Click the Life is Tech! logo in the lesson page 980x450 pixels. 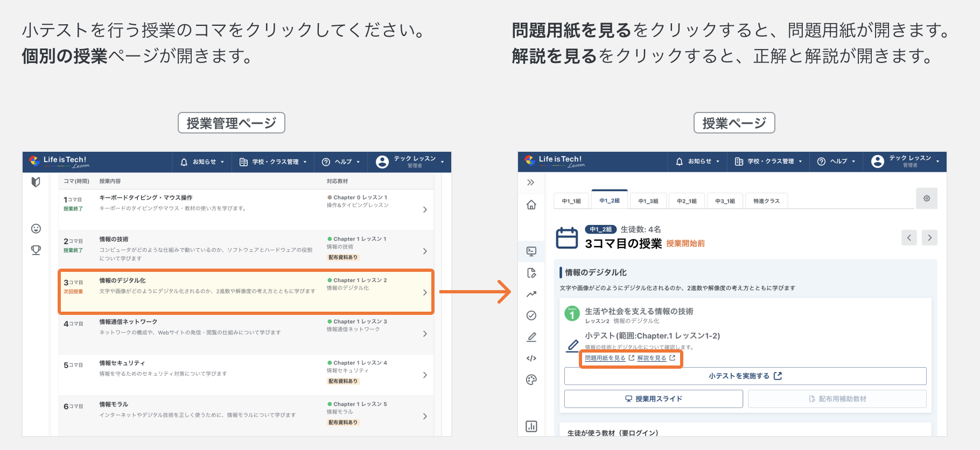click(x=554, y=161)
